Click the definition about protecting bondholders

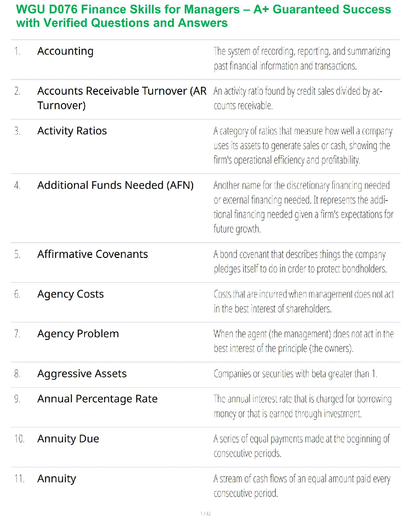point(300,262)
